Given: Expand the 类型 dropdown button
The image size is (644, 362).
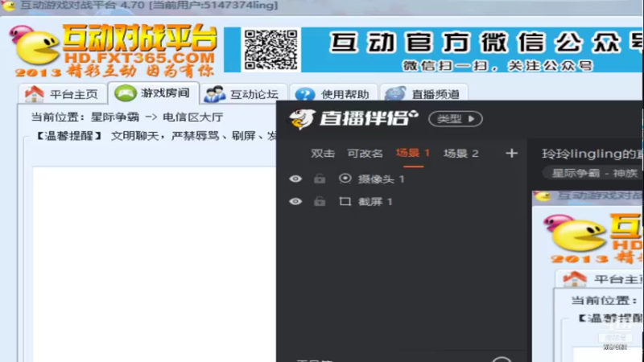Looking at the screenshot, I should (456, 119).
